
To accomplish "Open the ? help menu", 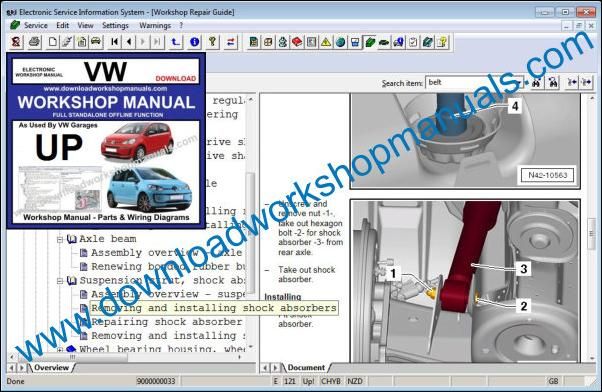I will [x=181, y=25].
